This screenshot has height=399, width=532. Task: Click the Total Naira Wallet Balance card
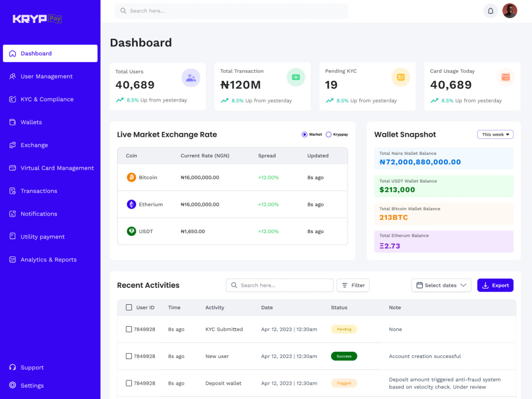pos(444,159)
